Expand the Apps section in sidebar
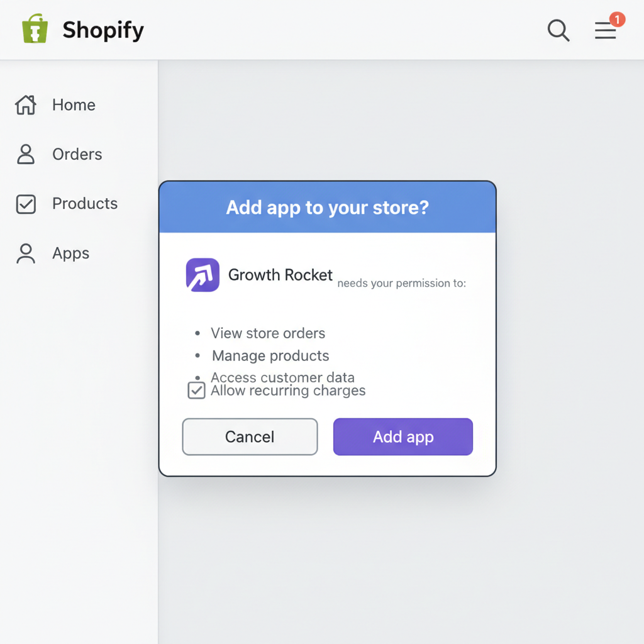Image resolution: width=644 pixels, height=644 pixels. point(70,253)
